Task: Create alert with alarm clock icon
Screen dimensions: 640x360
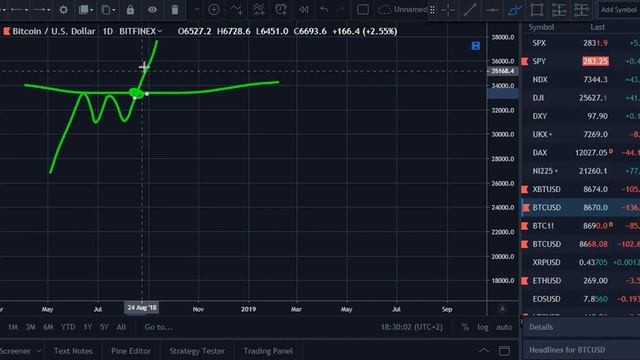Action: pos(281,9)
